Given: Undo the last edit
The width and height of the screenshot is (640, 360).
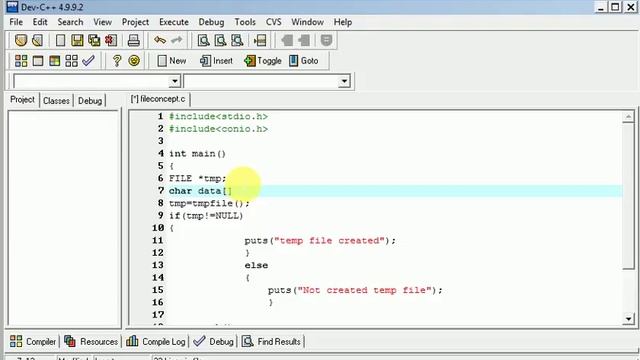Looking at the screenshot, I should pos(160,40).
